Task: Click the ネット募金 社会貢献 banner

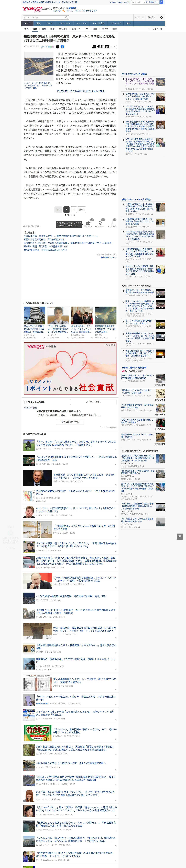Action: pyautogui.click(x=70, y=368)
